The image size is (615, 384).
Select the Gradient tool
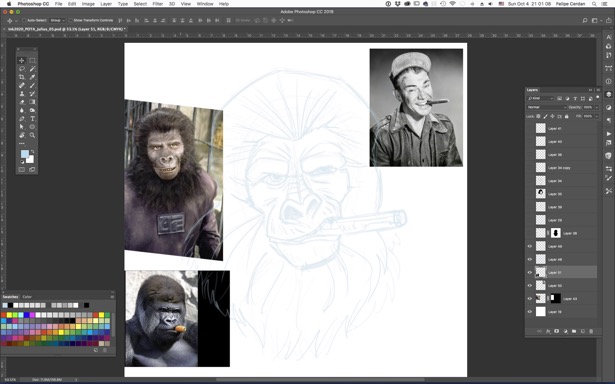tap(32, 102)
